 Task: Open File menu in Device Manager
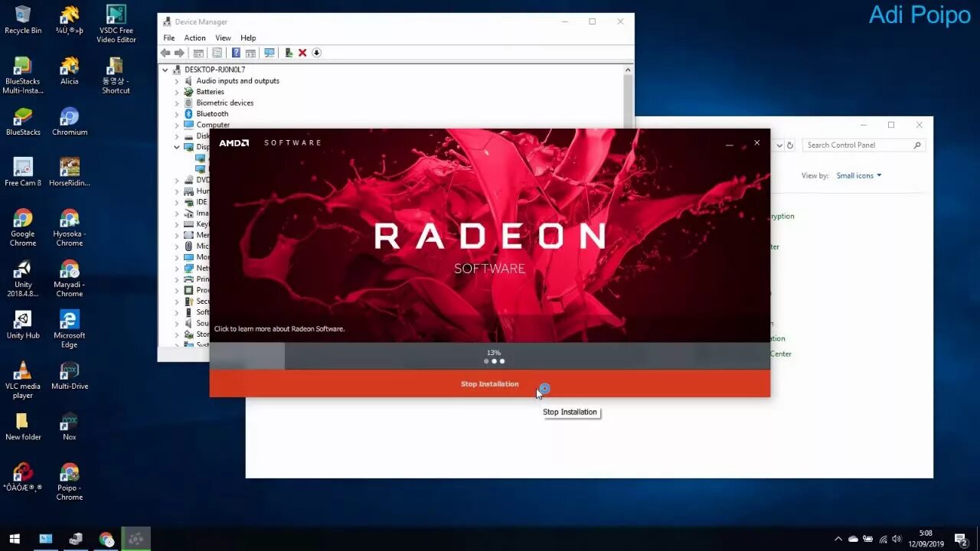168,37
